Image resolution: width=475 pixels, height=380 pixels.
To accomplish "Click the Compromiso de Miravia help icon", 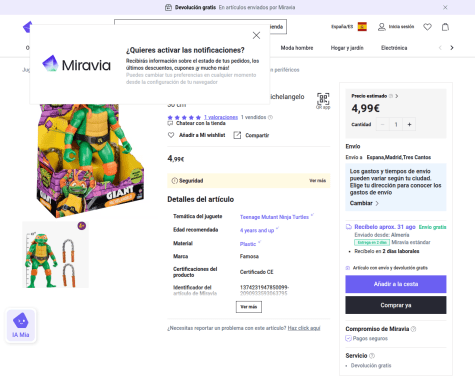I will pyautogui.click(x=413, y=329).
